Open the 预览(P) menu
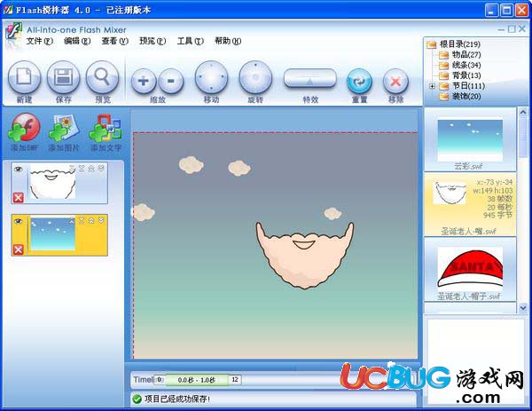The width and height of the screenshot is (532, 411). (x=153, y=41)
